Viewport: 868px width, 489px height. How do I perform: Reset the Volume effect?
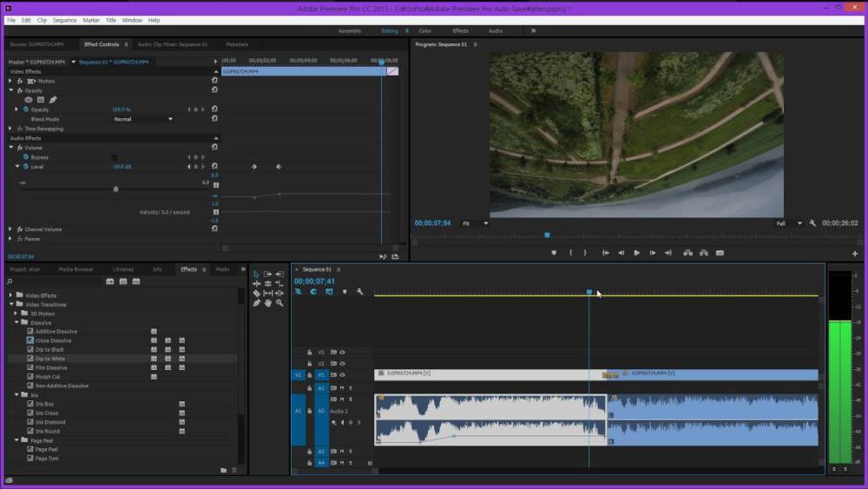coord(214,148)
